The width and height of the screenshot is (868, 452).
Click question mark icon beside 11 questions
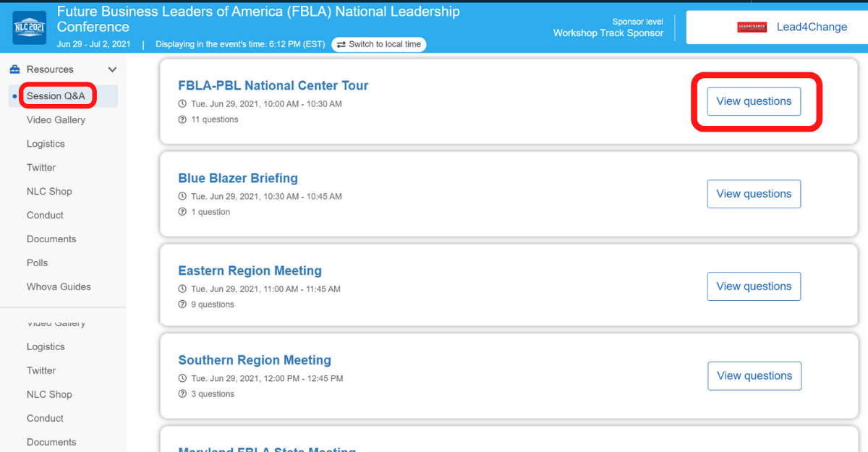[x=182, y=120]
